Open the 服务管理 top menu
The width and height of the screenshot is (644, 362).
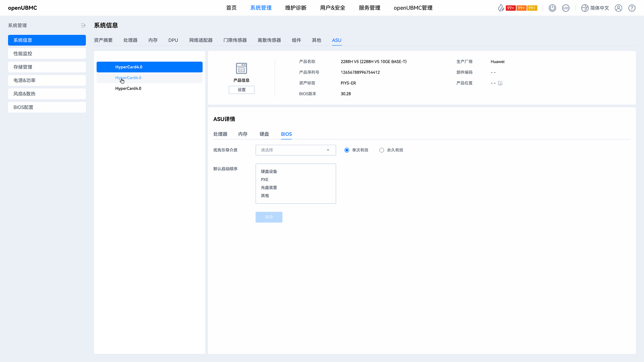369,8
